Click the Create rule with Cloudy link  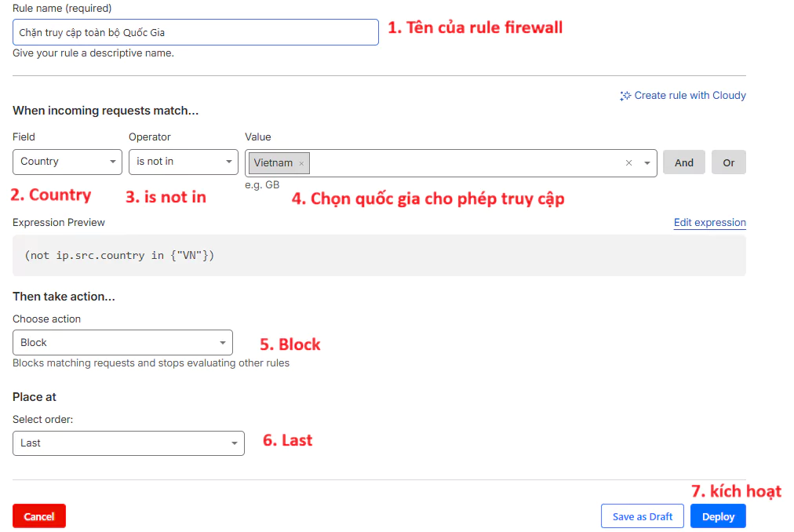pos(690,96)
